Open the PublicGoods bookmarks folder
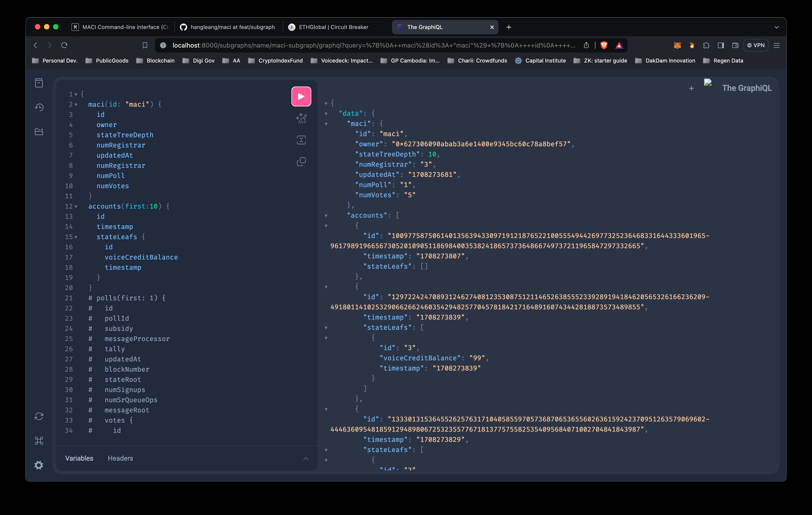Image resolution: width=812 pixels, height=515 pixels. click(x=107, y=61)
